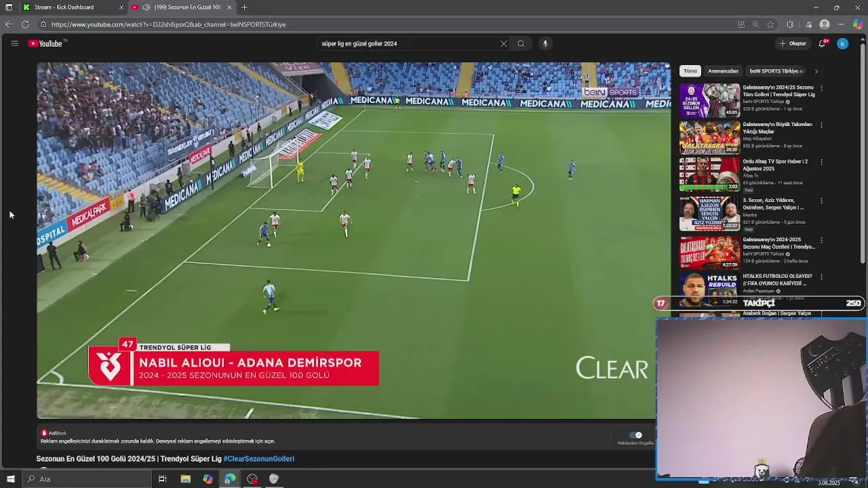Open the tab actions menu icon
868x488 pixels.
[9, 7]
